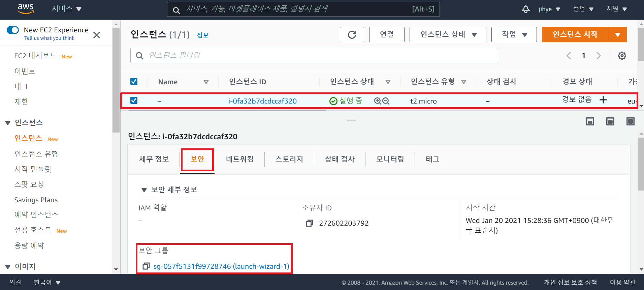This screenshot has height=290, width=644.
Task: Click the running status check icon
Action: (333, 101)
